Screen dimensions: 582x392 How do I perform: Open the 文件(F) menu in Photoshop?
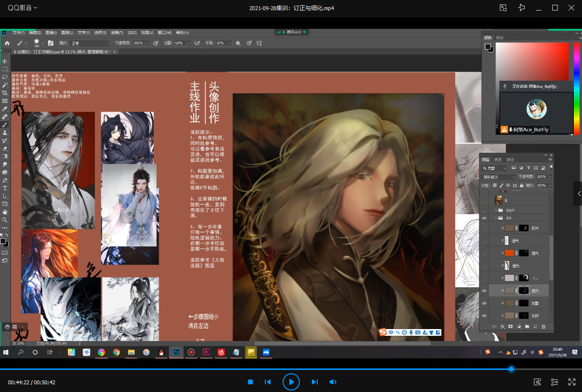click(18, 33)
